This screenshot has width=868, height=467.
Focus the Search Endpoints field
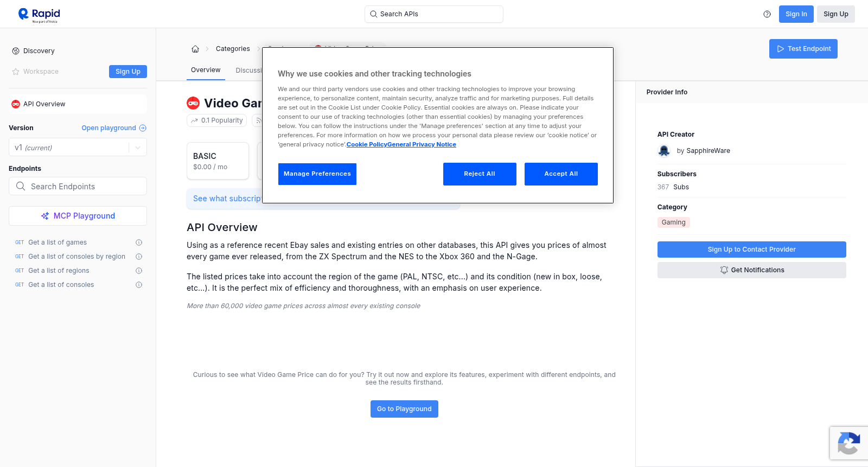pos(78,186)
